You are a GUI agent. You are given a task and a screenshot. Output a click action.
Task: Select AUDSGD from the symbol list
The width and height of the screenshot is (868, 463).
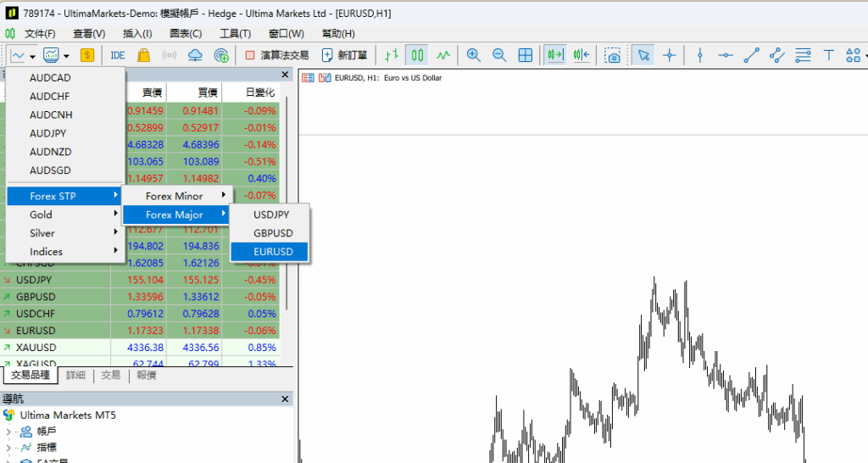coord(65,170)
